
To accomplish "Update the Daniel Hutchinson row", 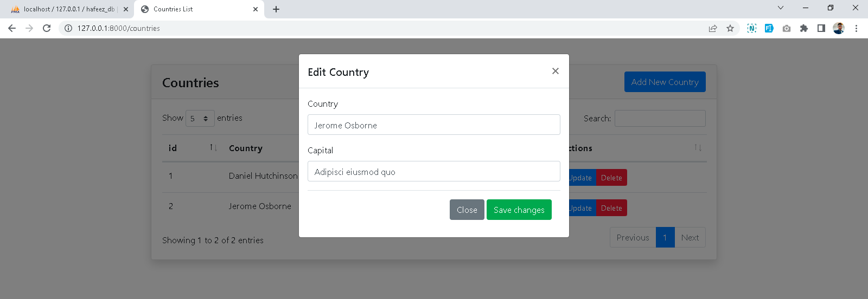I will (x=582, y=178).
